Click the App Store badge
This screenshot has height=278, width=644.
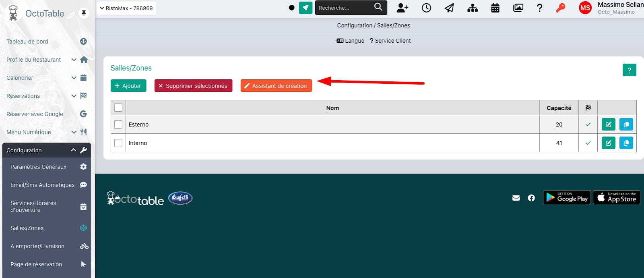click(x=617, y=197)
